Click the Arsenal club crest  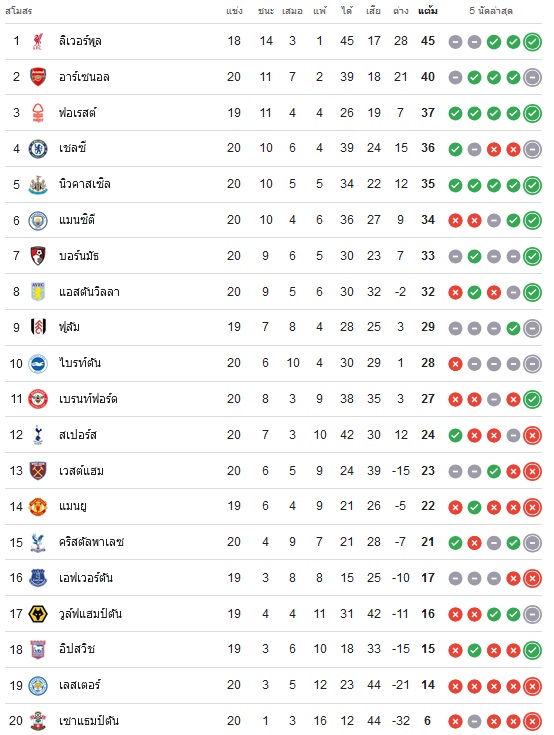[x=38, y=77]
